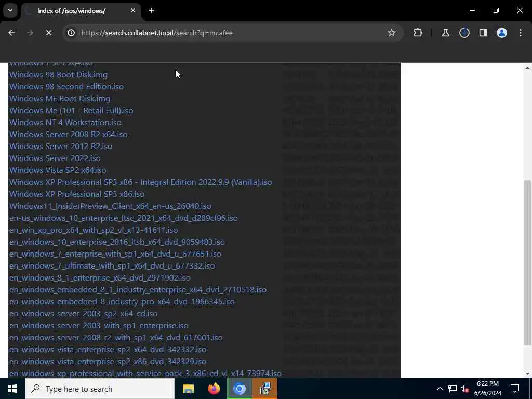View site information icon in address bar
This screenshot has height=399, width=532.
(x=71, y=33)
